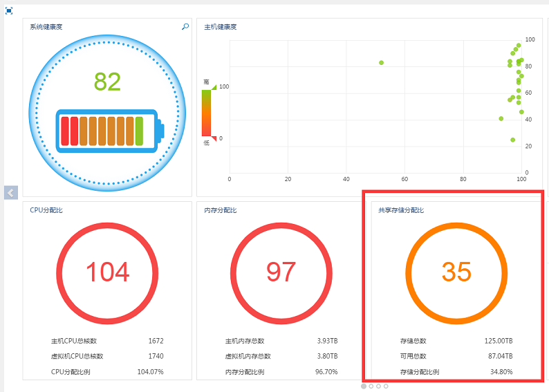
Task: Switch to the second pagination dot
Action: [371, 386]
